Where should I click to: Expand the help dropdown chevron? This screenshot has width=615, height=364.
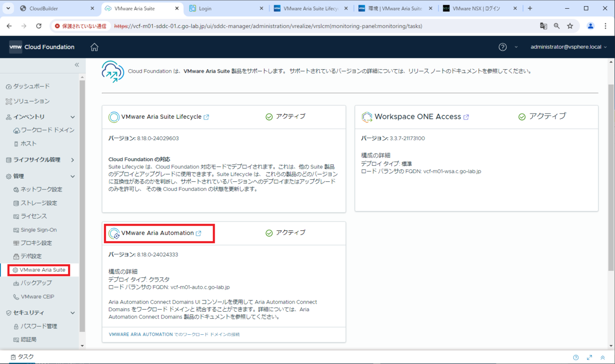click(x=516, y=47)
